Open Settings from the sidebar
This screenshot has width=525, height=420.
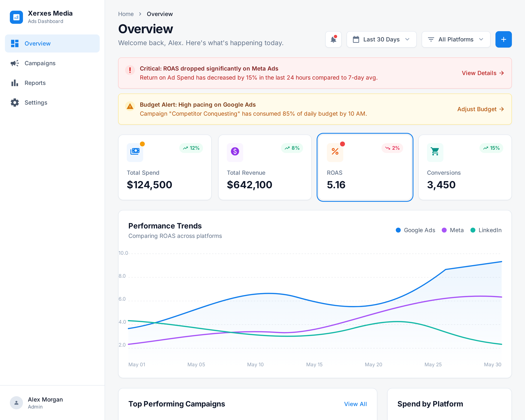[36, 103]
